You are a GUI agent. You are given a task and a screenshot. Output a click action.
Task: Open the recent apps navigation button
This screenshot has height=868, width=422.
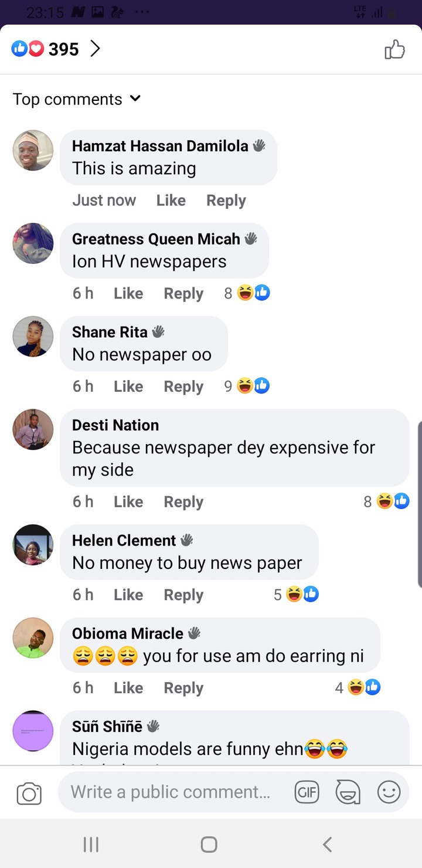click(91, 845)
